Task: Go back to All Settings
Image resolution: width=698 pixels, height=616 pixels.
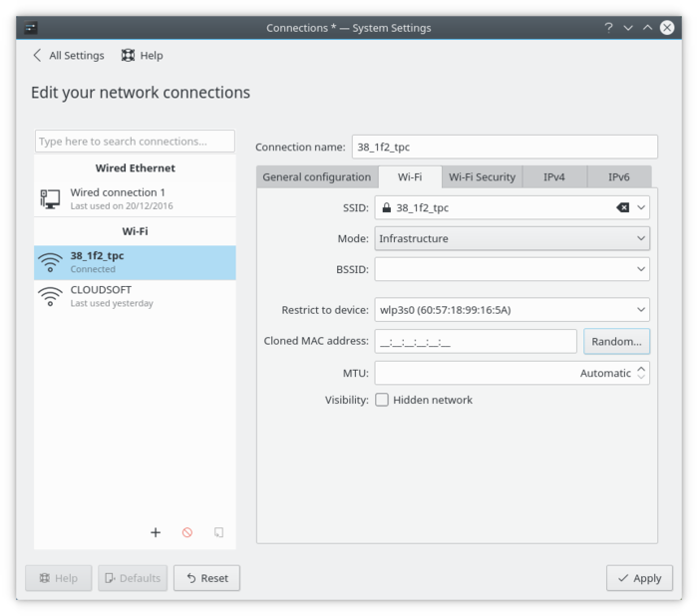Action: (x=69, y=56)
